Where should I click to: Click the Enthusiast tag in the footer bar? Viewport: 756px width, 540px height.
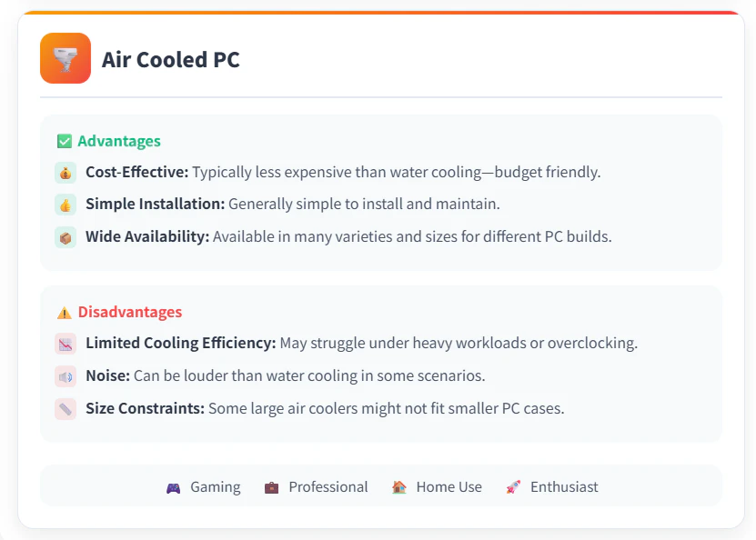pyautogui.click(x=565, y=486)
